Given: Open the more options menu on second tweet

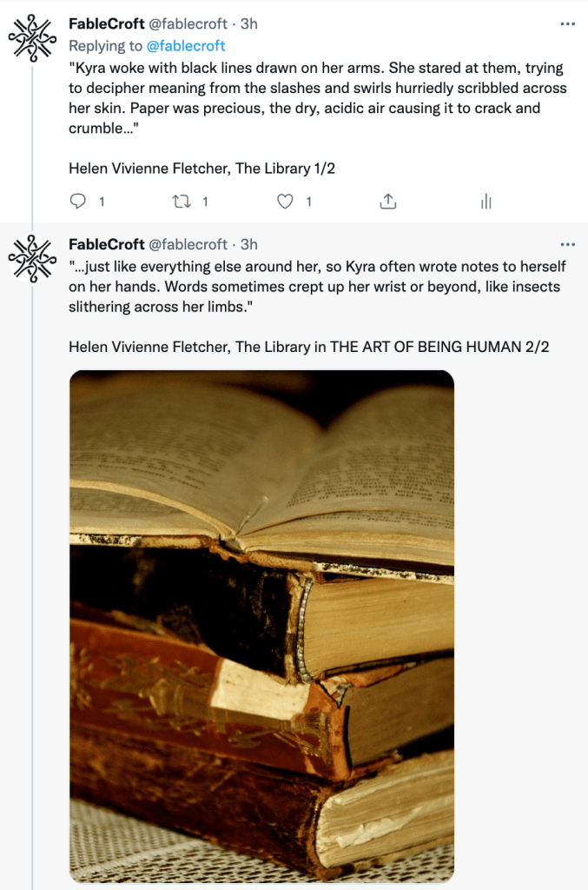Looking at the screenshot, I should (567, 244).
